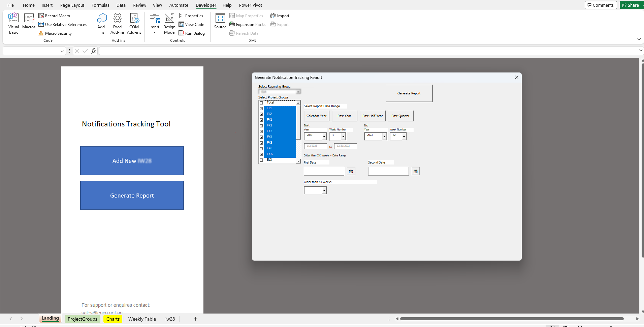Click Import XML data
Viewport: 644px width, 327px height.
280,16
